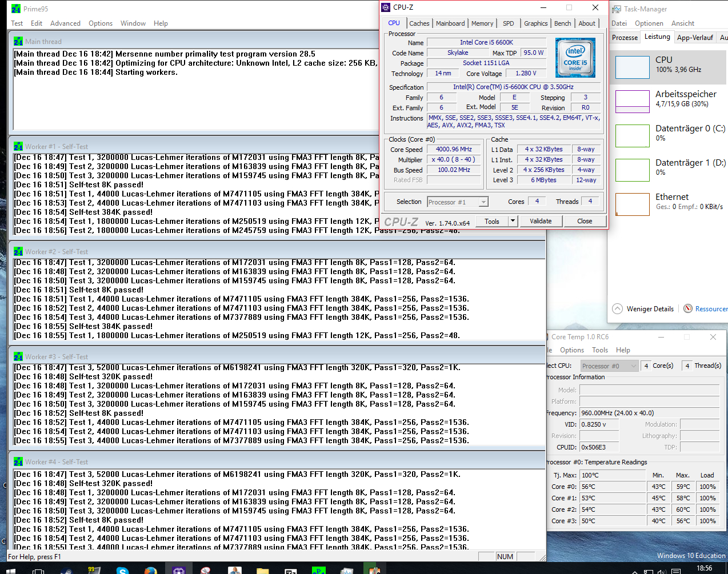Screen dimensions: 728x574
Task: Click the Intel Core i5 logo in CPU-Z
Action: [575, 58]
